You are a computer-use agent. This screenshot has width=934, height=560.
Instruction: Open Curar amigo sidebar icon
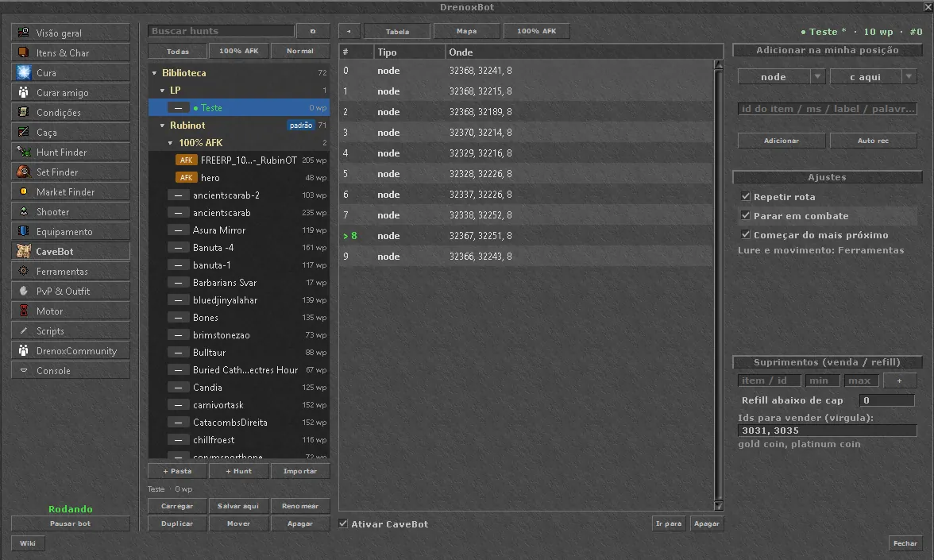pyautogui.click(x=23, y=92)
